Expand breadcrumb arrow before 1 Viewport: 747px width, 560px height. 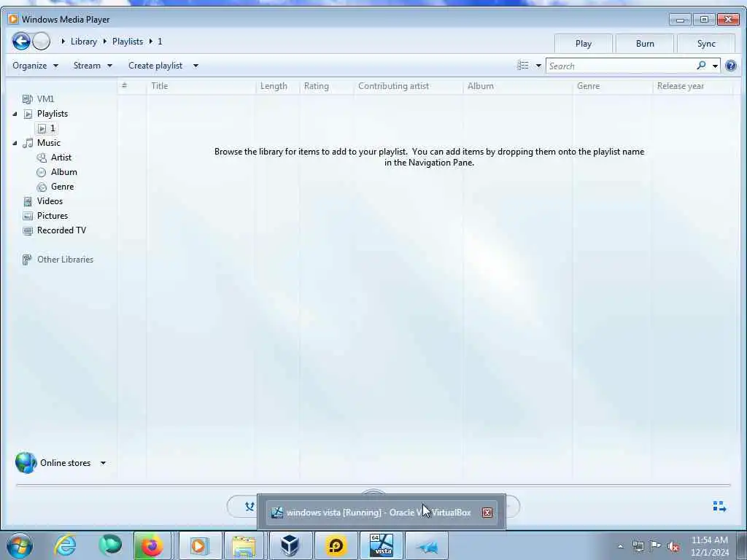coord(150,42)
